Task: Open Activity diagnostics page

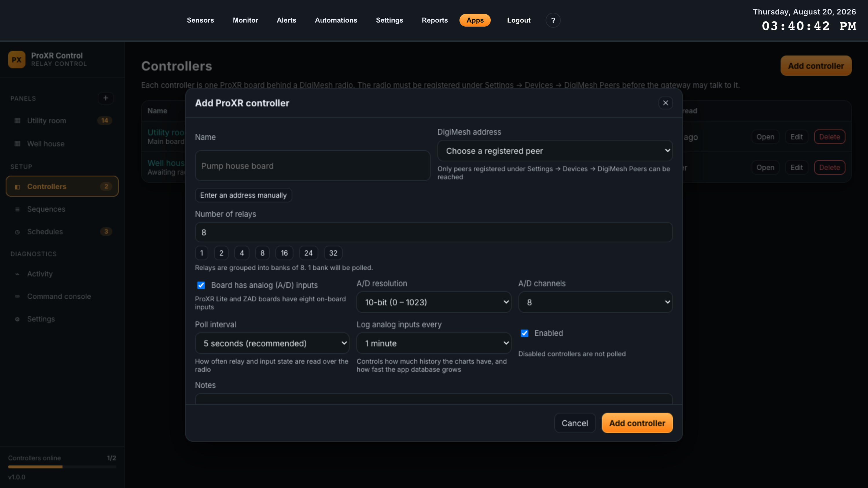Action: click(62, 274)
